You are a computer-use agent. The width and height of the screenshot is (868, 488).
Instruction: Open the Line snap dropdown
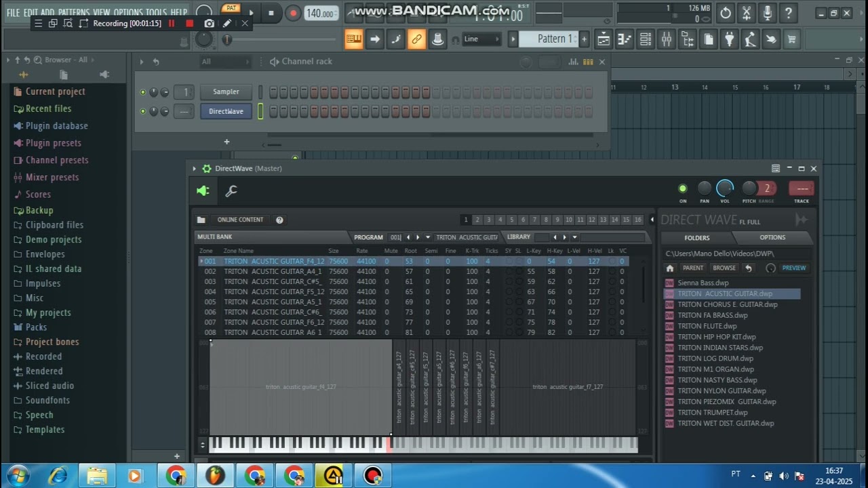(x=482, y=39)
